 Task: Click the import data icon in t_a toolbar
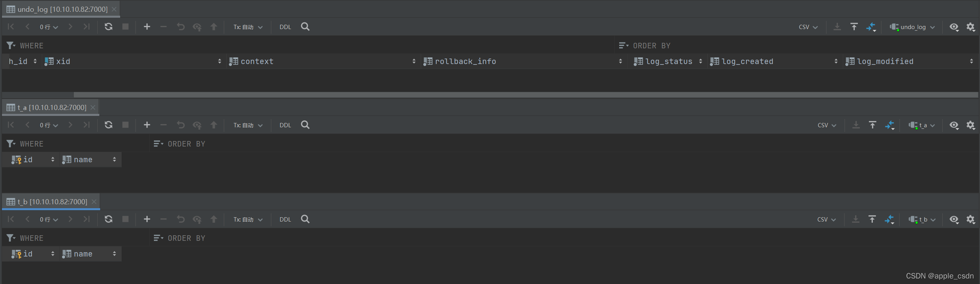[872, 125]
